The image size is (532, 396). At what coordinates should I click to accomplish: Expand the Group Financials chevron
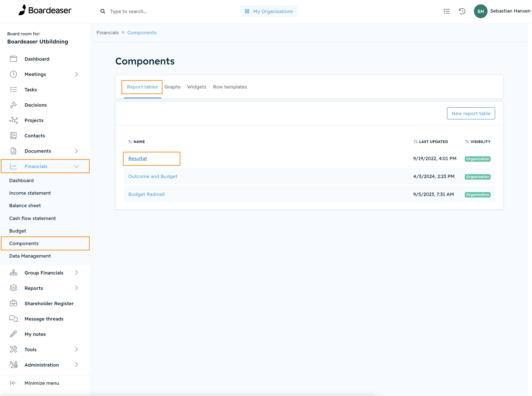[76, 273]
